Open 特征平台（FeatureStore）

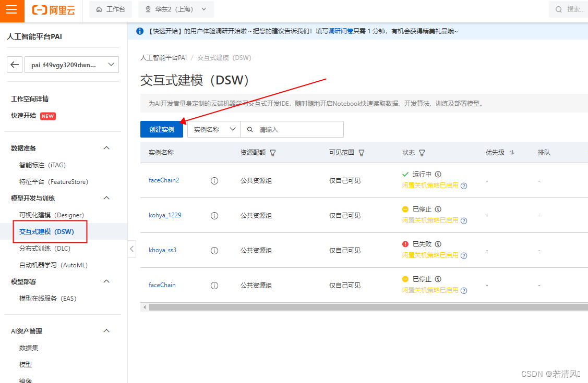(x=54, y=182)
